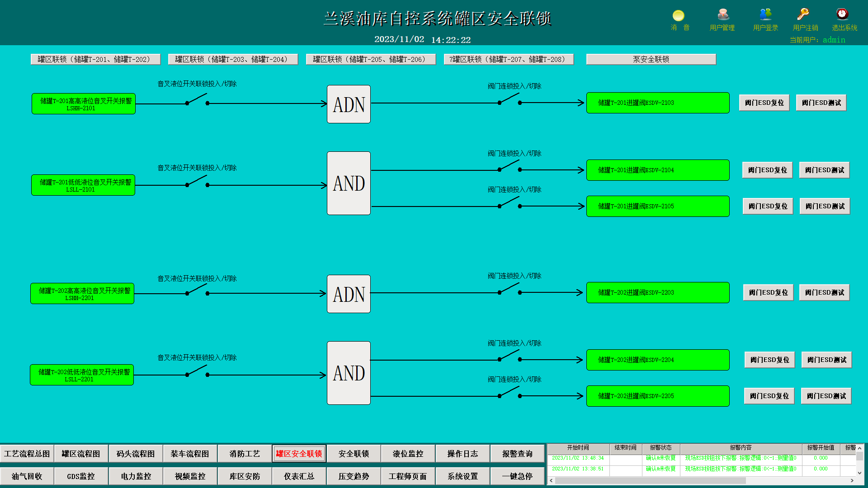Click the exit system (退出系统) icon
Viewport: 868px width, 488px height.
tap(842, 15)
